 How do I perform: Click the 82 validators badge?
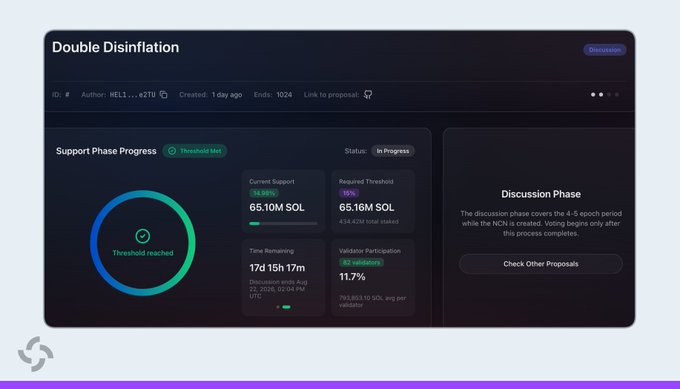(x=361, y=262)
